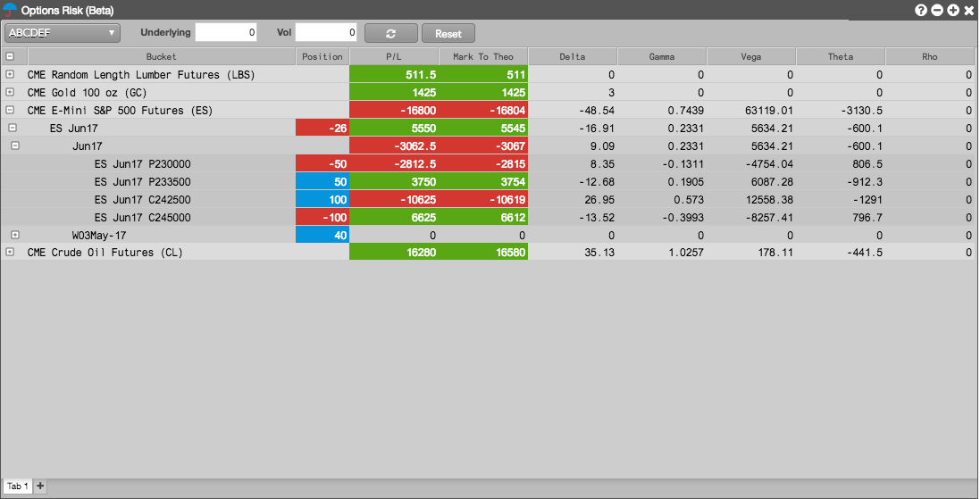Image resolution: width=980 pixels, height=499 pixels.
Task: Open the help question mark icon
Action: click(x=921, y=10)
